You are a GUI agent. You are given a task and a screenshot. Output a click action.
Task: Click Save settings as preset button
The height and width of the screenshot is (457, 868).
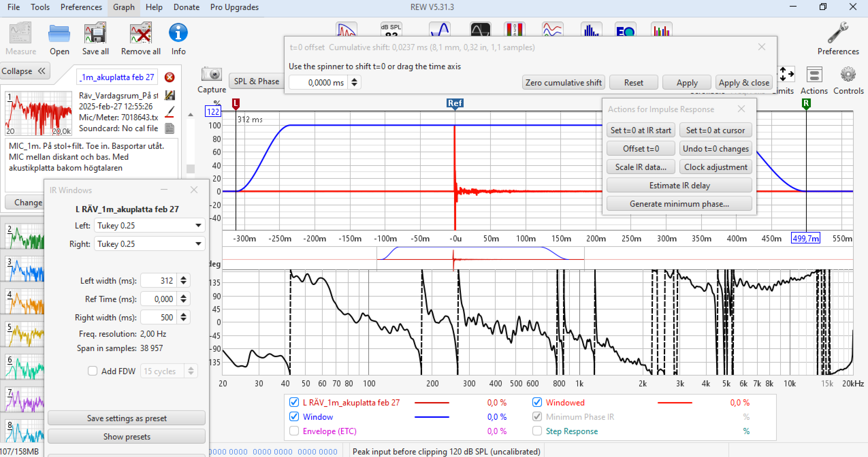[127, 418]
